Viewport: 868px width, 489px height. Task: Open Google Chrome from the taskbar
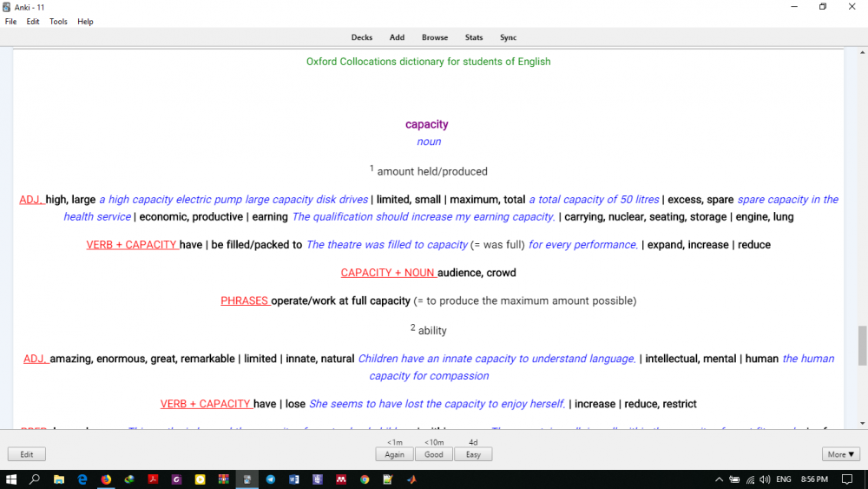pos(365,479)
